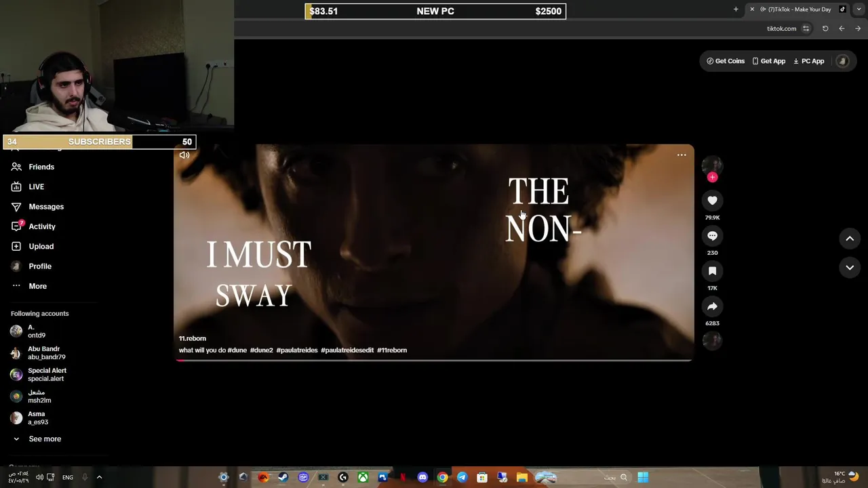The width and height of the screenshot is (868, 488).
Task: Open the video's three-dot options menu
Action: coord(682,155)
